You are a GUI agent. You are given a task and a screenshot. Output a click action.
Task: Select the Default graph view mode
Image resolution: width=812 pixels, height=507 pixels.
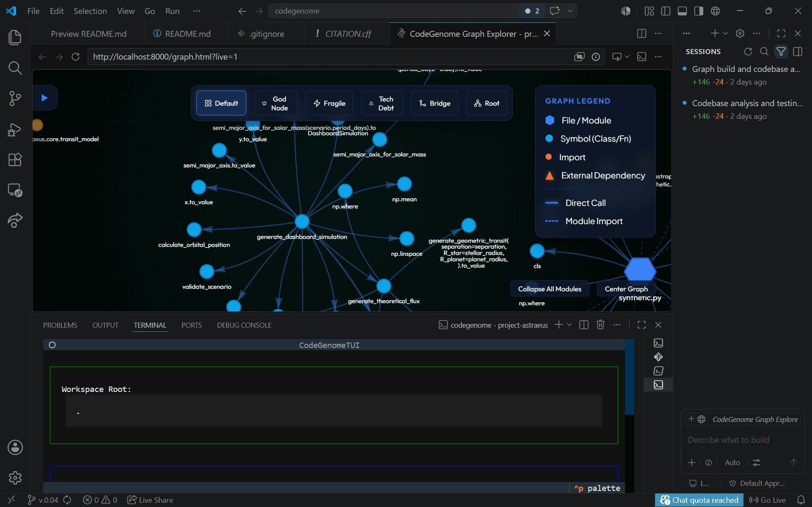pyautogui.click(x=221, y=103)
